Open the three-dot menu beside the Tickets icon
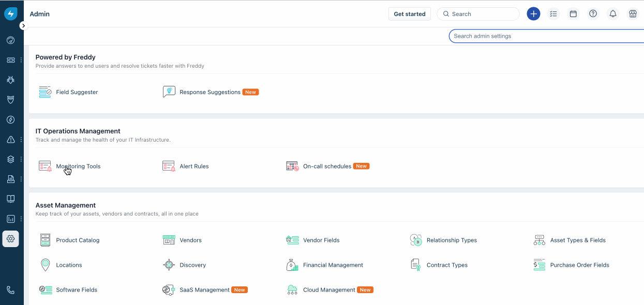Viewport: 644px width, 305px height. (x=21, y=60)
